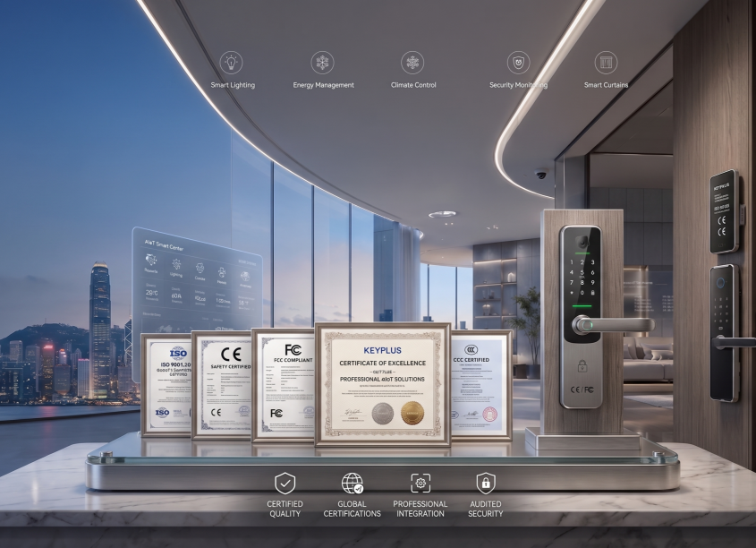Click the Audited Security lock icon
Image resolution: width=756 pixels, height=548 pixels.
486,483
